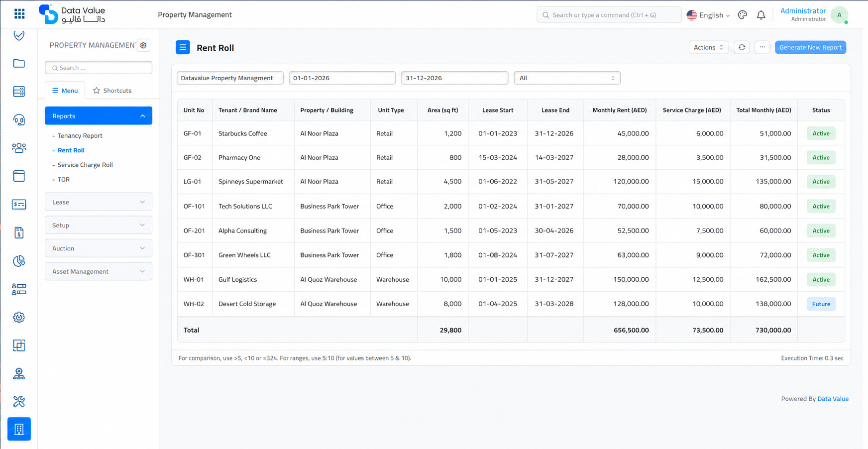The width and height of the screenshot is (868, 449).
Task: Click the Active status for Pharmacy One
Action: 821,158
